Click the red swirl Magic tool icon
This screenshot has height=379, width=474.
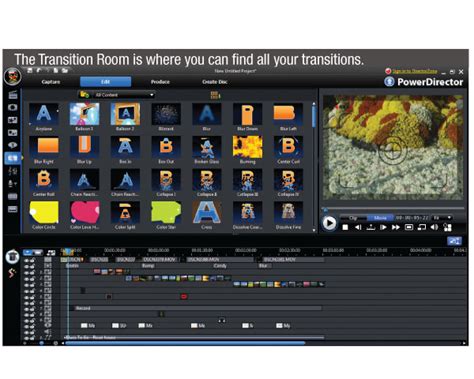click(12, 273)
